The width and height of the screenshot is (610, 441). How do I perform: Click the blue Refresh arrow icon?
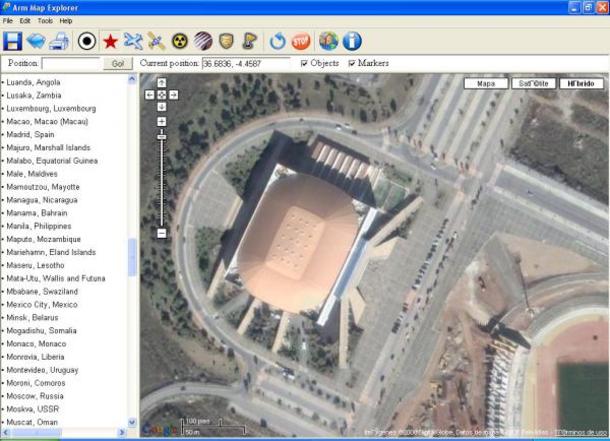pyautogui.click(x=278, y=41)
